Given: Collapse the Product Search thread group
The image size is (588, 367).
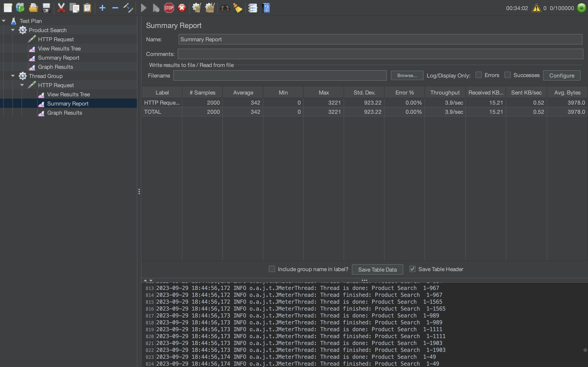Looking at the screenshot, I should click(x=13, y=30).
